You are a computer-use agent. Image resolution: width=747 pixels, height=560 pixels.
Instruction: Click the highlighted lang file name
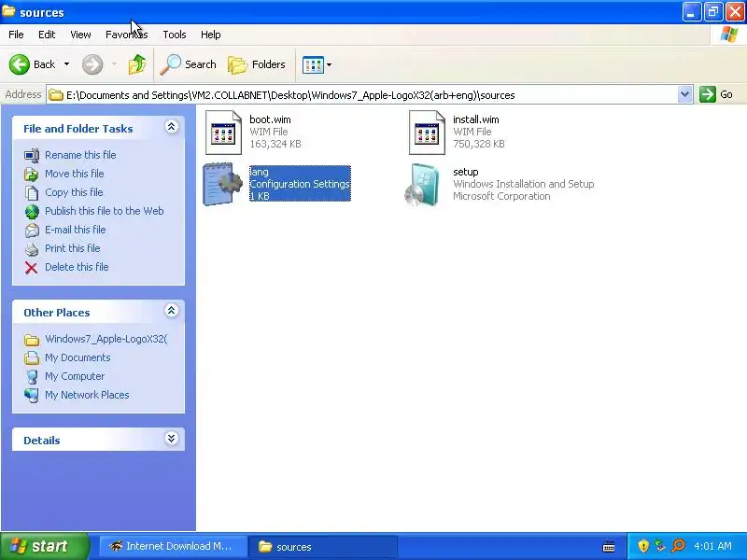coord(260,172)
